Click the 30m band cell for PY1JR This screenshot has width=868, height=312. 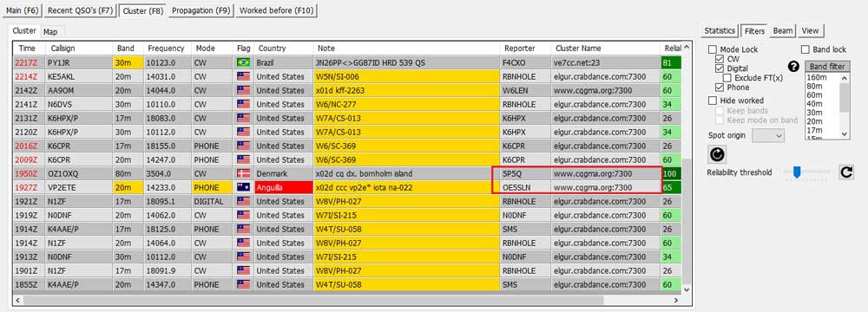(128, 62)
